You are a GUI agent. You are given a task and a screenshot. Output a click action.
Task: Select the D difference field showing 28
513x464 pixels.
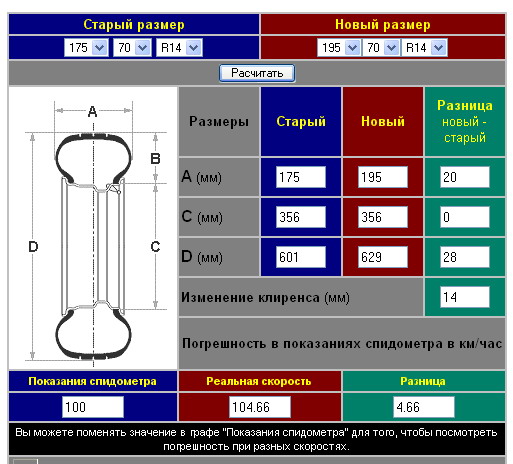click(x=465, y=257)
